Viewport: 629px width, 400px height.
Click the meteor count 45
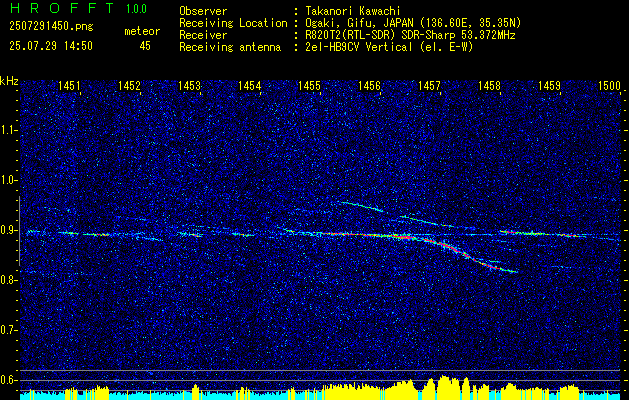click(145, 46)
